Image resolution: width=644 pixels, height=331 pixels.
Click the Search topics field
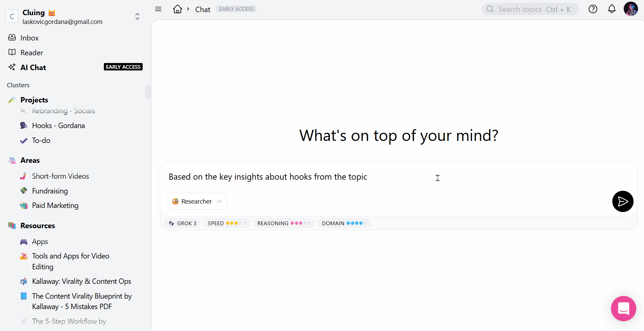pyautogui.click(x=530, y=9)
